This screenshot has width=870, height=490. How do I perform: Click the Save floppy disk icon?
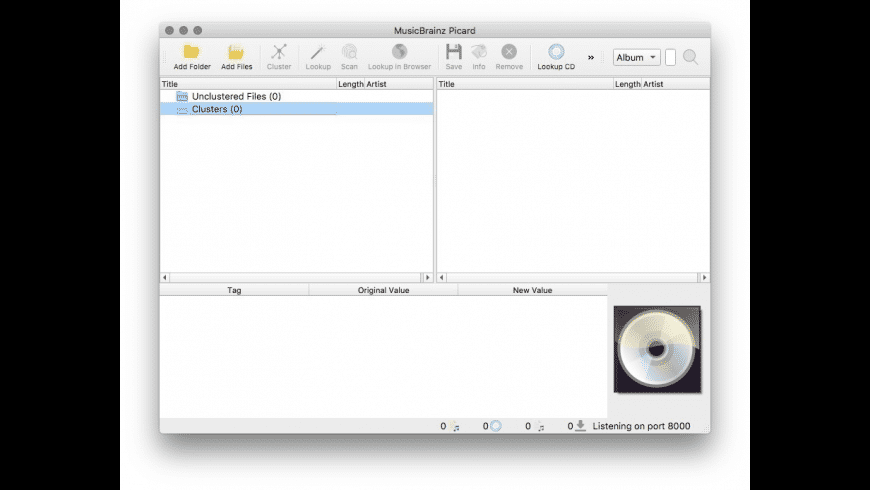[453, 52]
